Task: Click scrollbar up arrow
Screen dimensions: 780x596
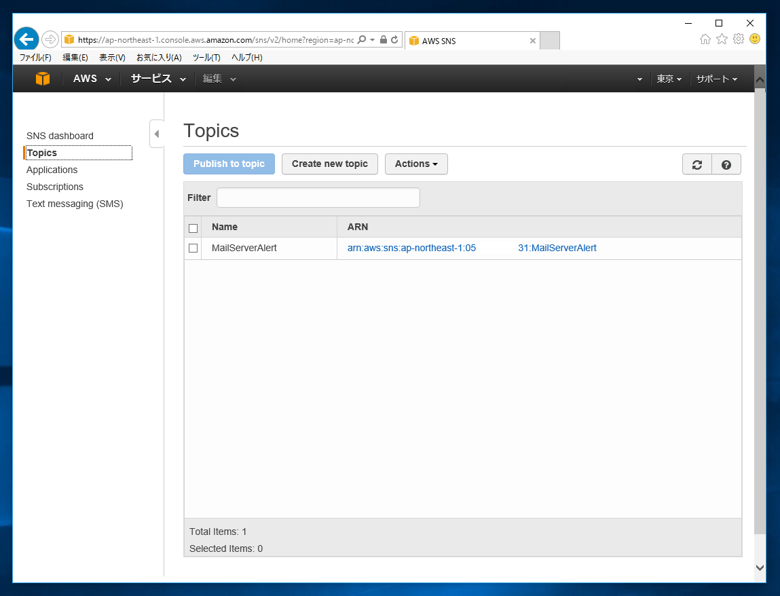Action: [x=760, y=80]
